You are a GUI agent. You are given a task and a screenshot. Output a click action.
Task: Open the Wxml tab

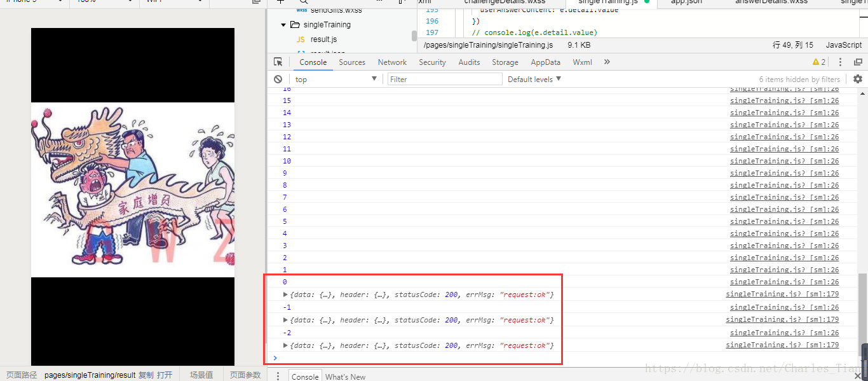coord(582,62)
